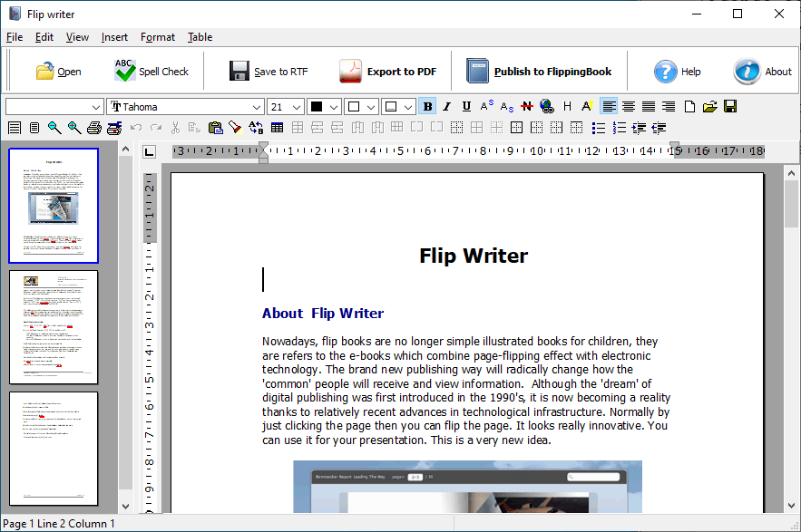This screenshot has height=532, width=801.
Task: Click Publish to FlippingBook
Action: click(539, 72)
